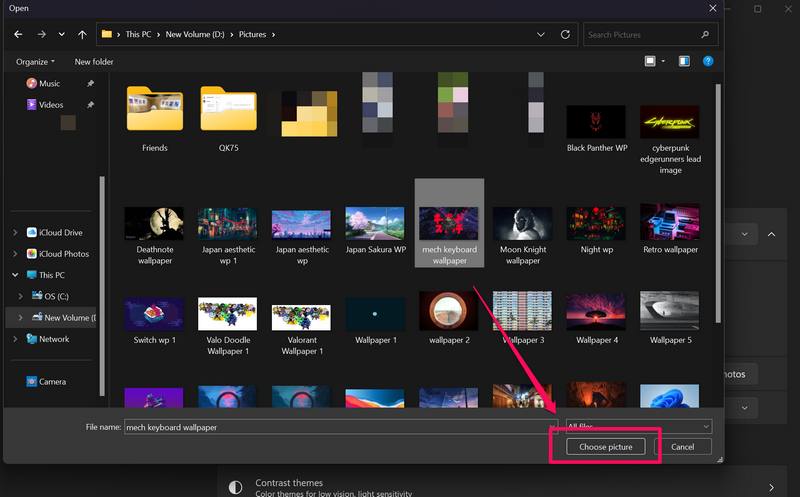Expand the Network tree node
The image size is (800, 497).
point(14,339)
